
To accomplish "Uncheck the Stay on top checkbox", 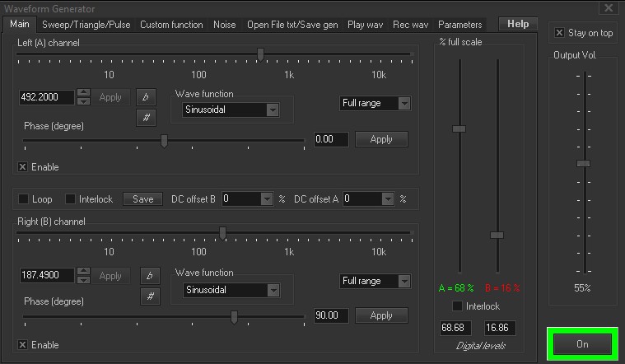I will tap(559, 33).
